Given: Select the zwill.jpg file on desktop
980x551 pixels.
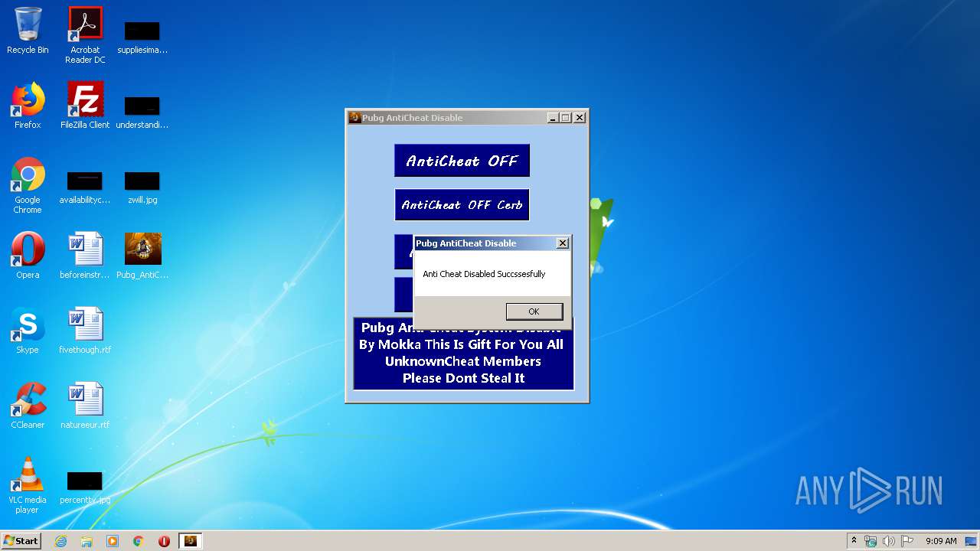Looking at the screenshot, I should (x=142, y=187).
